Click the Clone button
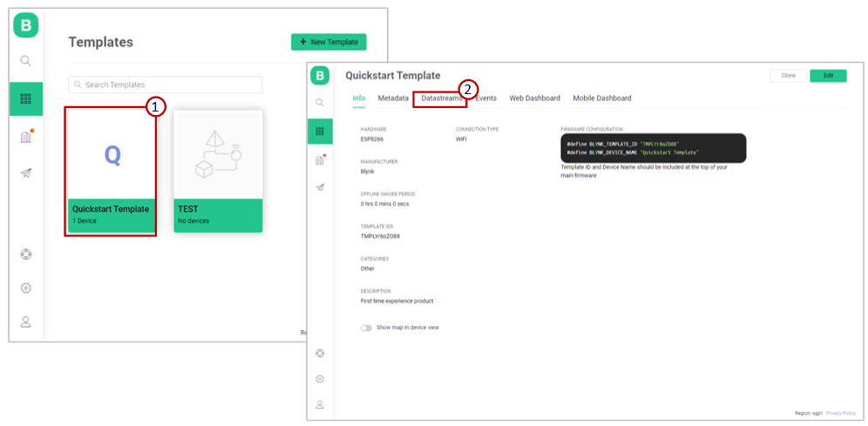Screen dimensions: 868x426 pyautogui.click(x=789, y=76)
